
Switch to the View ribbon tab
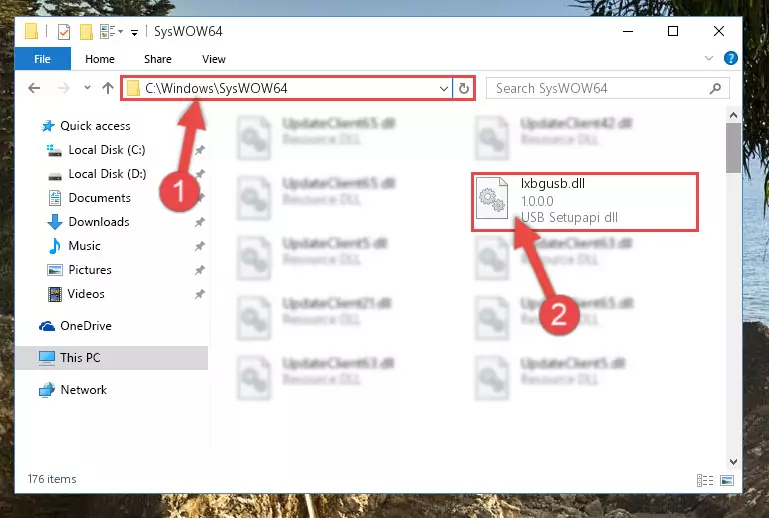point(213,59)
